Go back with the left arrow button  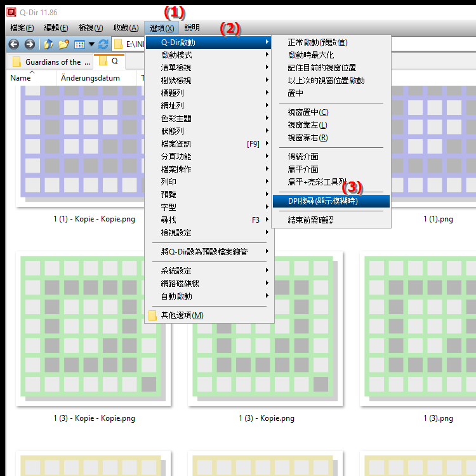[14, 44]
